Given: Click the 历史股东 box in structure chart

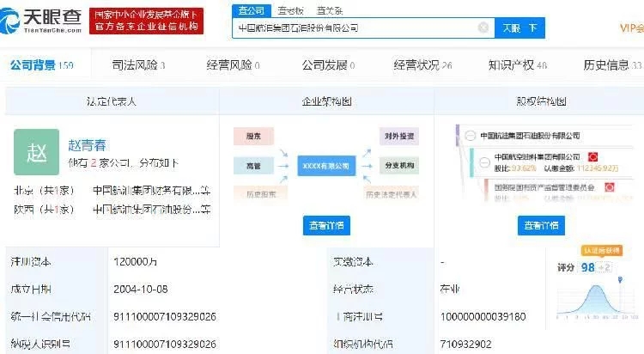Looking at the screenshot, I should [x=261, y=193].
